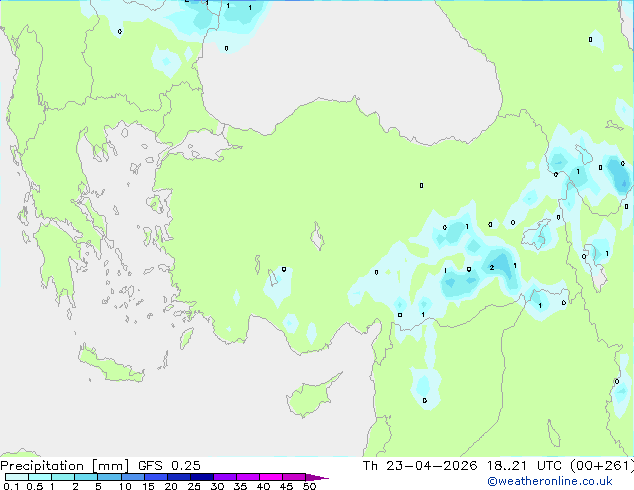
Task: Click the "(00+261)" forecast offset text
Action: coord(602,466)
